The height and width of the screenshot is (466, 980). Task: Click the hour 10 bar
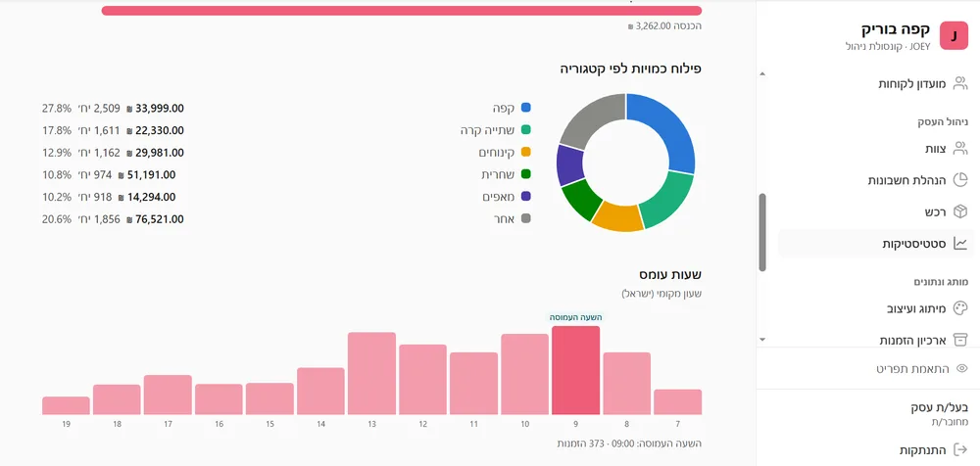(x=524, y=375)
